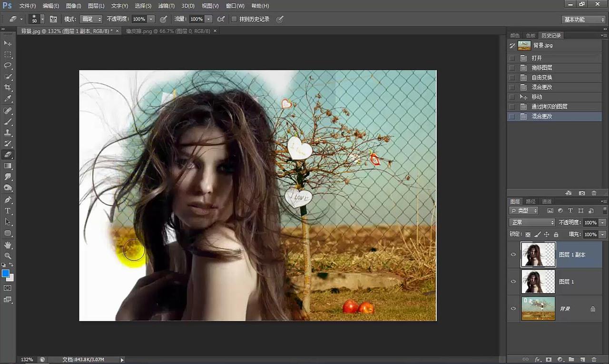Click the create new group folder icon
The height and width of the screenshot is (364, 609).
[571, 359]
